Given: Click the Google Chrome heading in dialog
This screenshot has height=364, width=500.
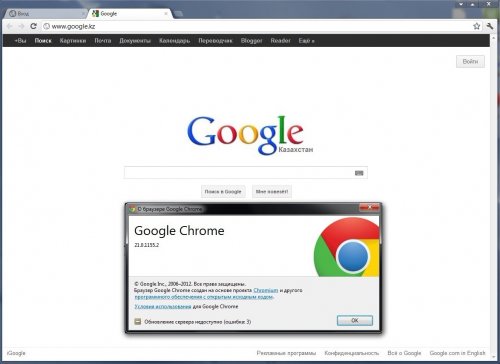Looking at the screenshot, I should click(179, 231).
